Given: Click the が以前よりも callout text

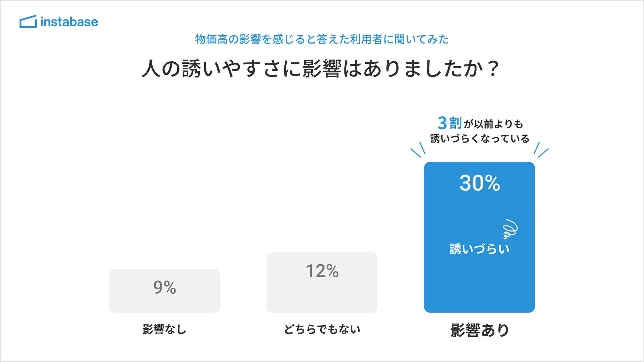Looking at the screenshot, I should click(x=493, y=124).
